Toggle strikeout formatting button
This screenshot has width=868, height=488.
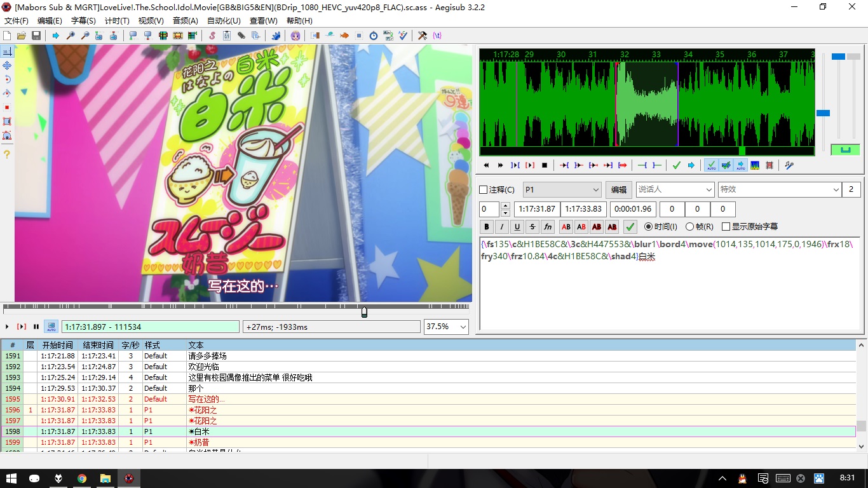[x=532, y=227]
